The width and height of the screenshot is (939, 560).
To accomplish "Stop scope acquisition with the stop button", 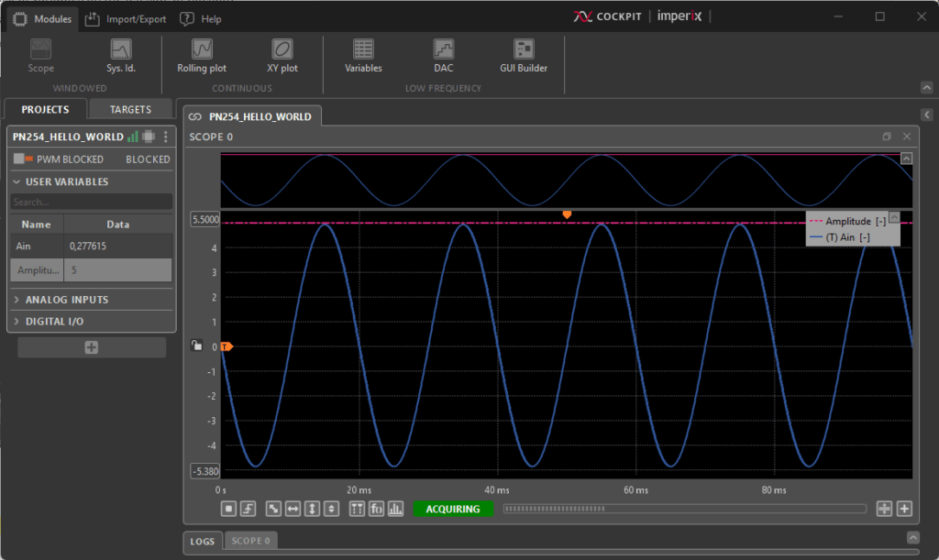I will (228, 509).
